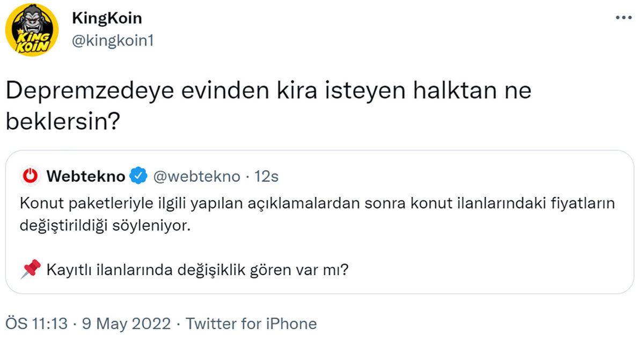Click the checkmark inside the verification badge
The image size is (644, 338).
click(x=138, y=175)
